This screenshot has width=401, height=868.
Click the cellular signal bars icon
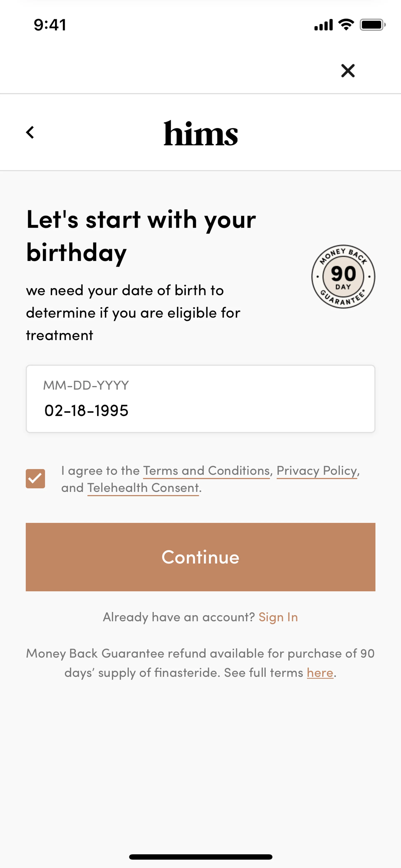(323, 25)
